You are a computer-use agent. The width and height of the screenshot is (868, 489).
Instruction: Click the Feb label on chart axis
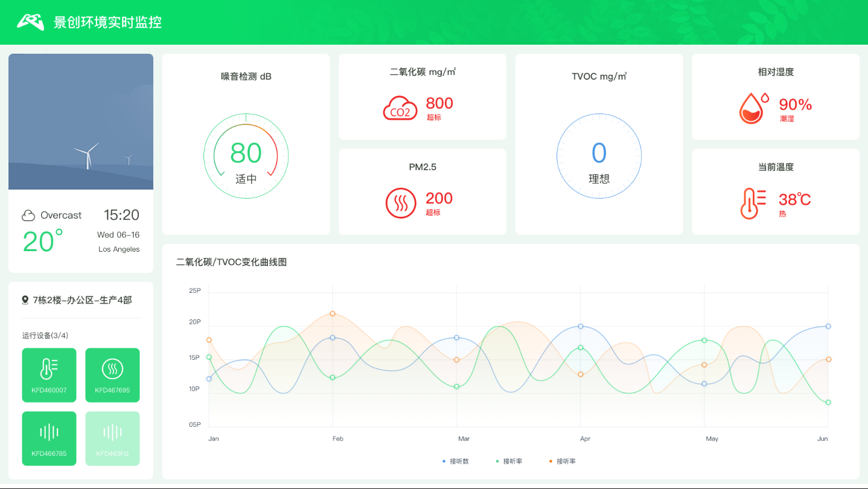(x=338, y=439)
